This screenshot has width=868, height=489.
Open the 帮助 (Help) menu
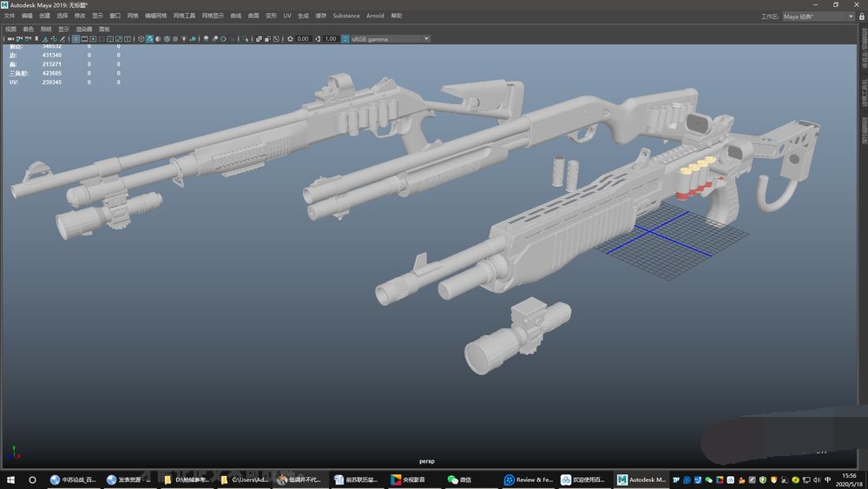pos(397,16)
